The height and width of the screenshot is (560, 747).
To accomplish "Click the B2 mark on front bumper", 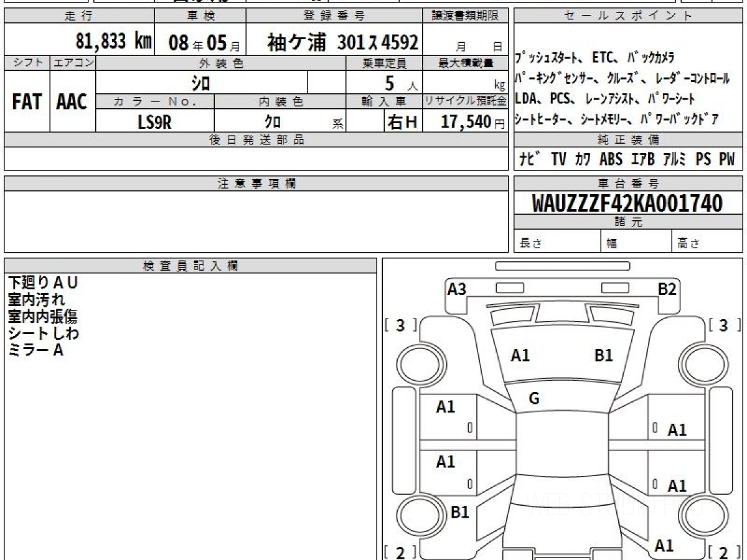I will 667,289.
